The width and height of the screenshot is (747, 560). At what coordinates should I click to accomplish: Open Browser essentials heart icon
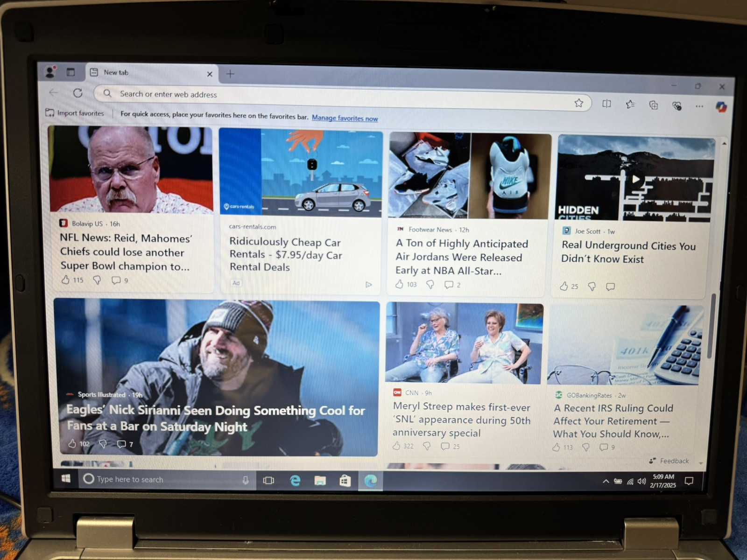tap(677, 106)
